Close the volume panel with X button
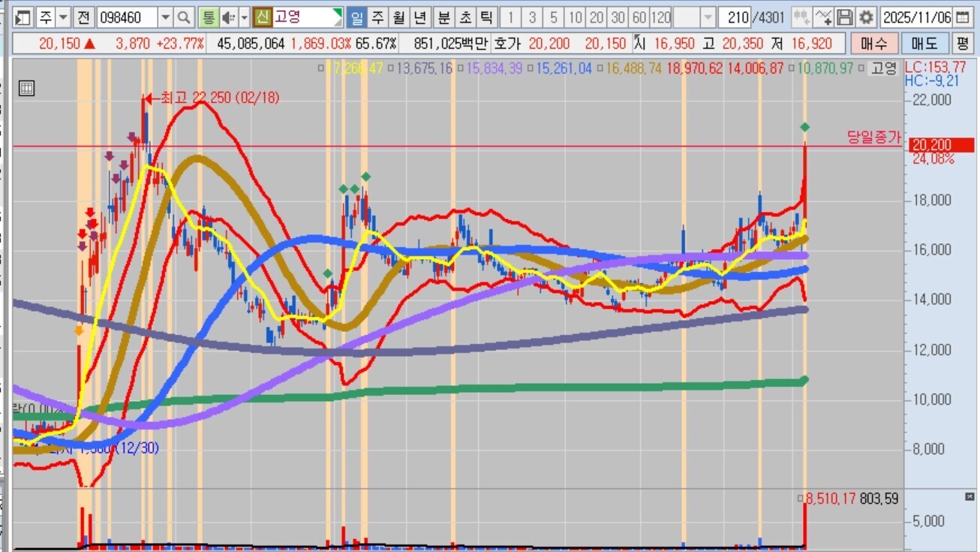Image resolution: width=980 pixels, height=552 pixels. 969,497
